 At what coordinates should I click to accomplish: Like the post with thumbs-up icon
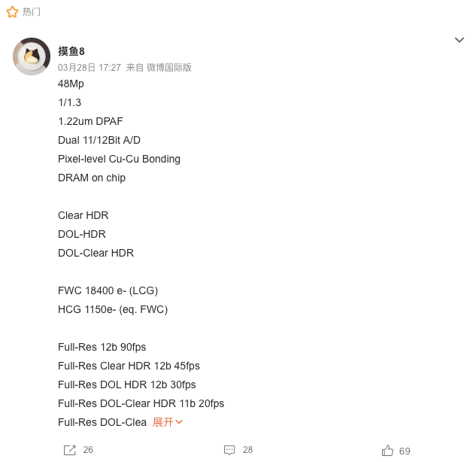(x=387, y=450)
